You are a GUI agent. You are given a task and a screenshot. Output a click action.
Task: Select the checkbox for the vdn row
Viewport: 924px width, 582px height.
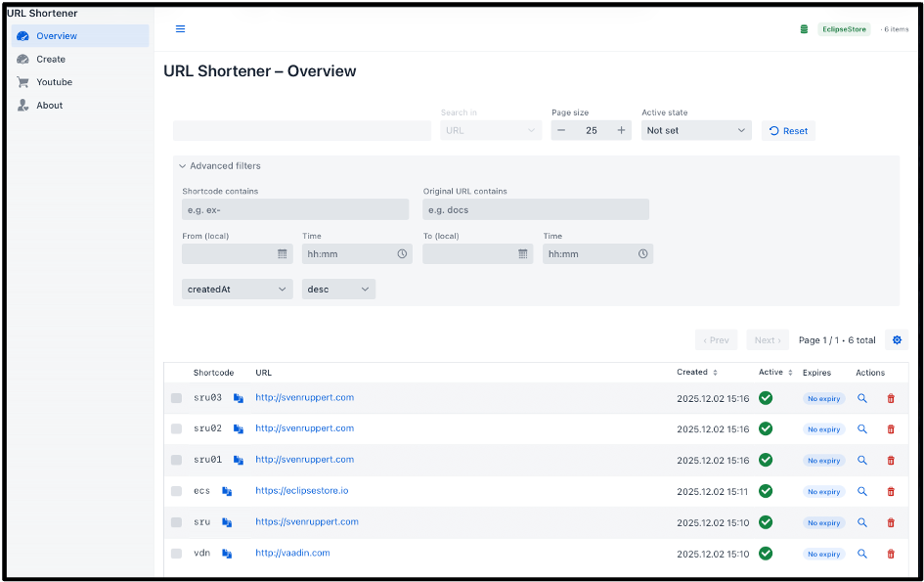176,554
